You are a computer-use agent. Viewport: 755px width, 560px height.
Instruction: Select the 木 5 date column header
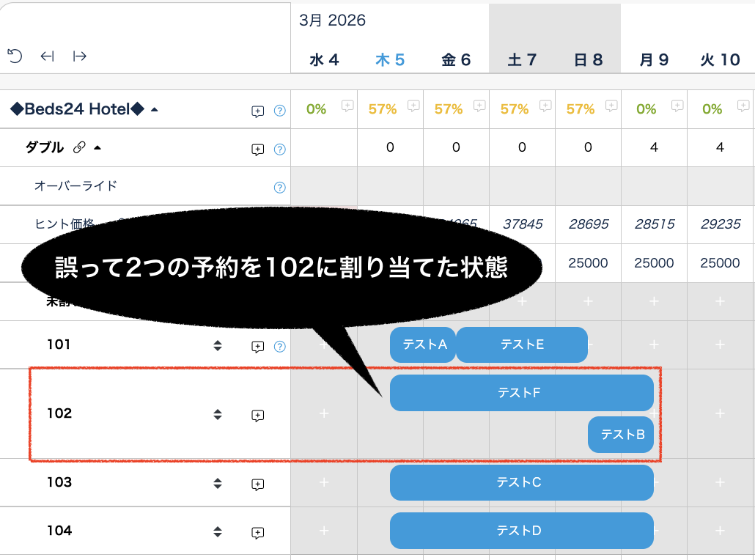pyautogui.click(x=390, y=60)
